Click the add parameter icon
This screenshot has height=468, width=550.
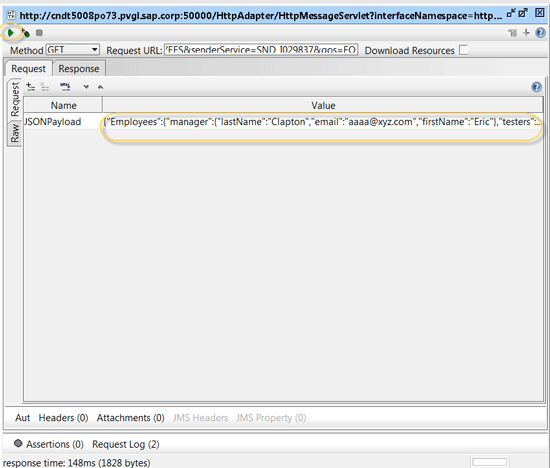click(31, 87)
